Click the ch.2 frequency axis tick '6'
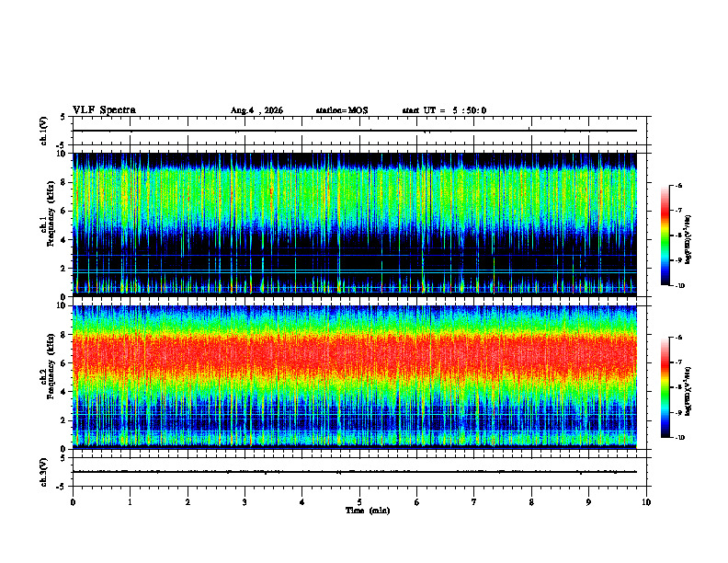The image size is (728, 563). pyautogui.click(x=64, y=363)
